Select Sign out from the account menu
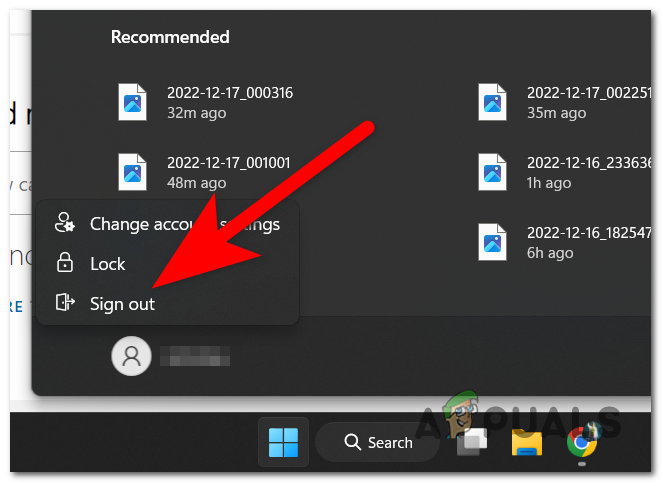 (168, 304)
